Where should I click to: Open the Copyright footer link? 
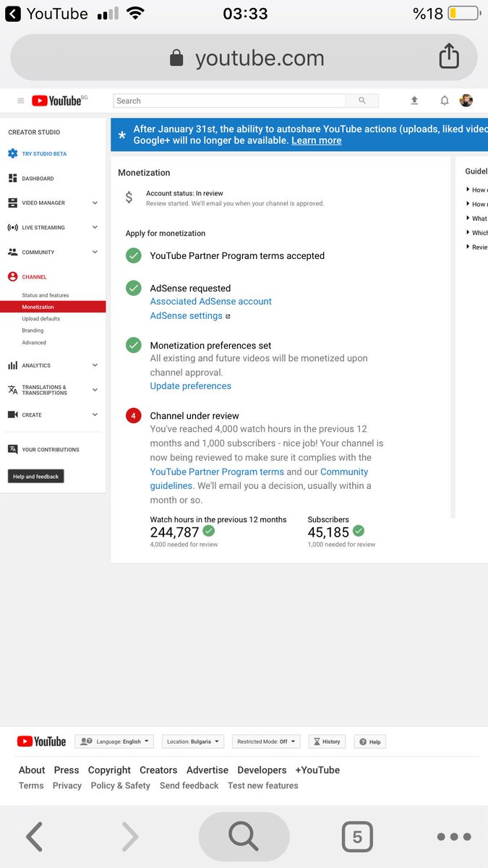click(x=109, y=770)
